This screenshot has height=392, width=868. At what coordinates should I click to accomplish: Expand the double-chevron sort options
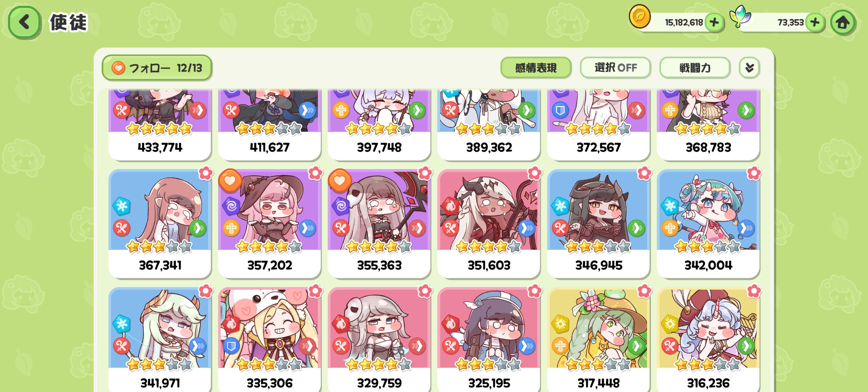pyautogui.click(x=749, y=68)
